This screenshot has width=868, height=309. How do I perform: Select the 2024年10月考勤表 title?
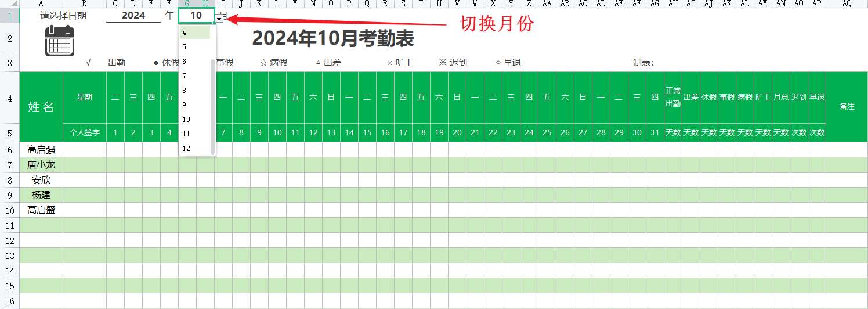pos(333,38)
